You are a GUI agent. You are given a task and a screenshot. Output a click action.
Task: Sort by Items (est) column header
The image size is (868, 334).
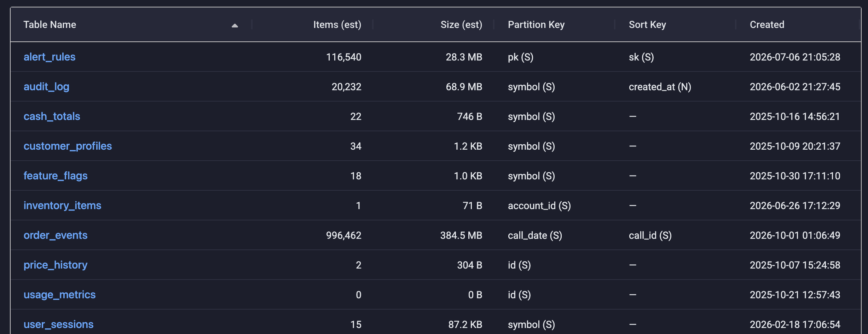[x=337, y=24]
